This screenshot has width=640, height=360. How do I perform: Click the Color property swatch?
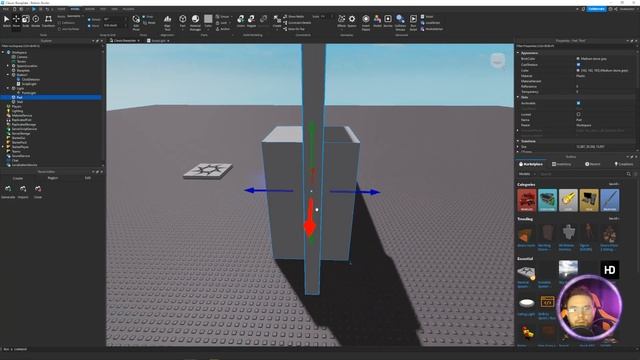[578, 70]
